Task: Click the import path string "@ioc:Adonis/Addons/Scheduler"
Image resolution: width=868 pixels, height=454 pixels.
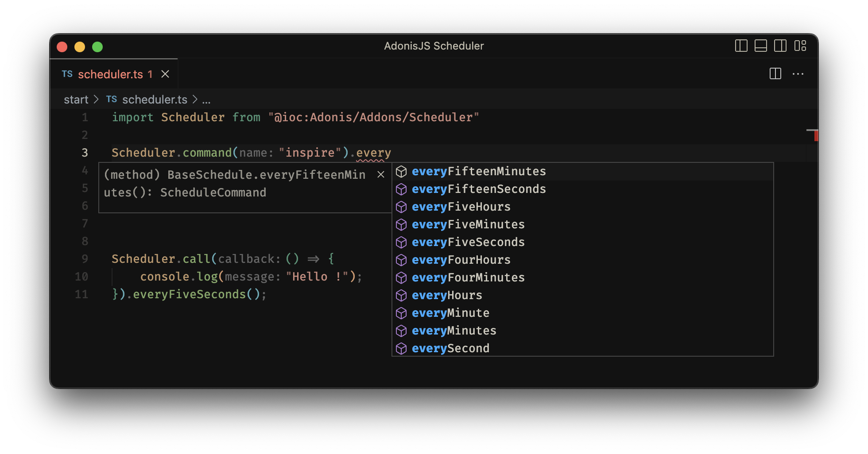Action: pos(374,117)
